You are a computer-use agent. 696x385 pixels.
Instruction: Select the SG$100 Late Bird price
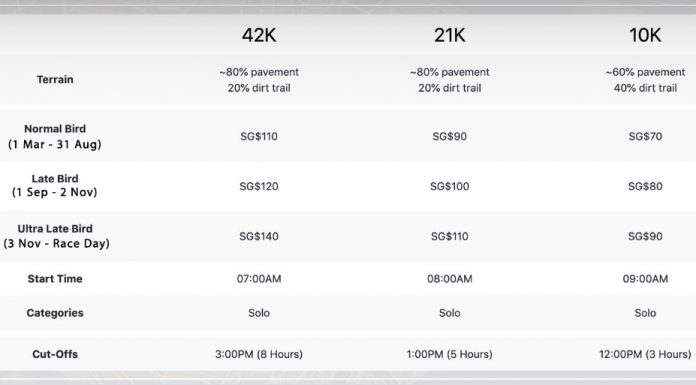coord(450,187)
